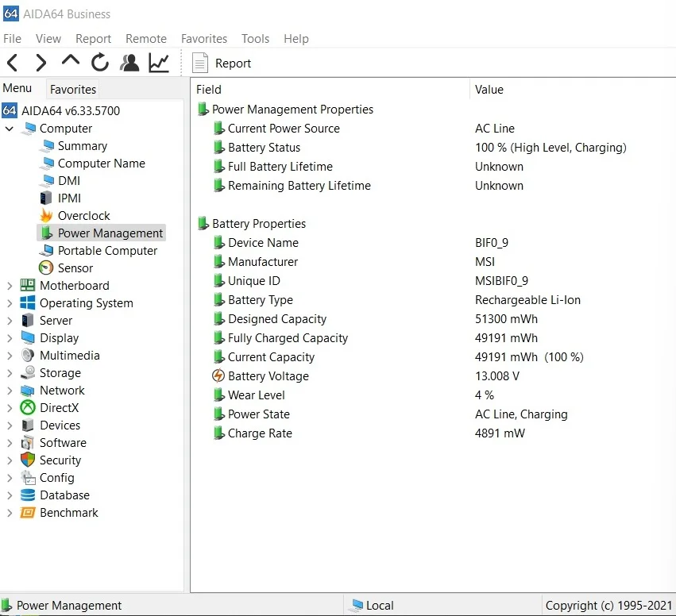Click the DirectX Xbox logo icon

click(x=28, y=407)
